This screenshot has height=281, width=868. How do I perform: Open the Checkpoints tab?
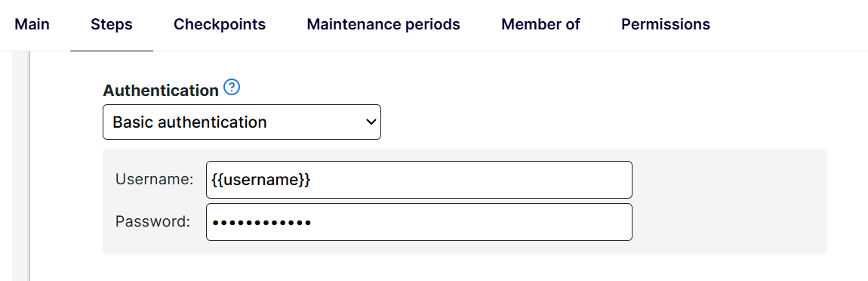click(x=220, y=24)
